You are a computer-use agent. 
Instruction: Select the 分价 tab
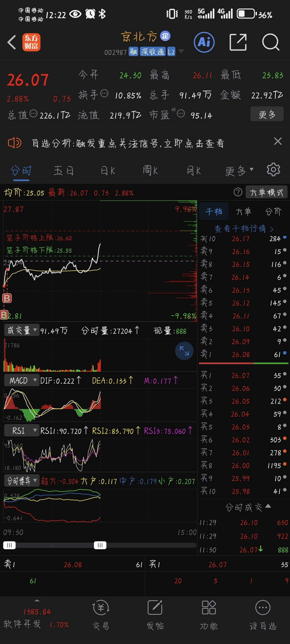(274, 211)
